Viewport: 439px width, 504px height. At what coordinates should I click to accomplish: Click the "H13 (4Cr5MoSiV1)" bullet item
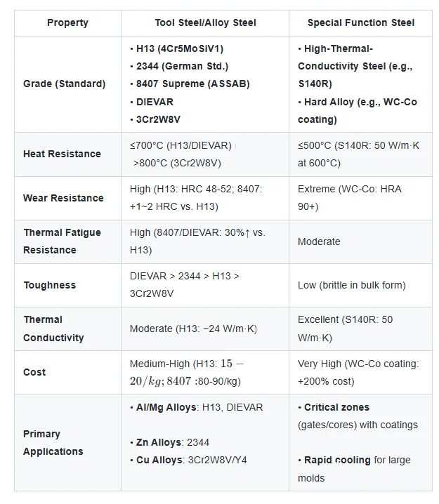coord(176,48)
